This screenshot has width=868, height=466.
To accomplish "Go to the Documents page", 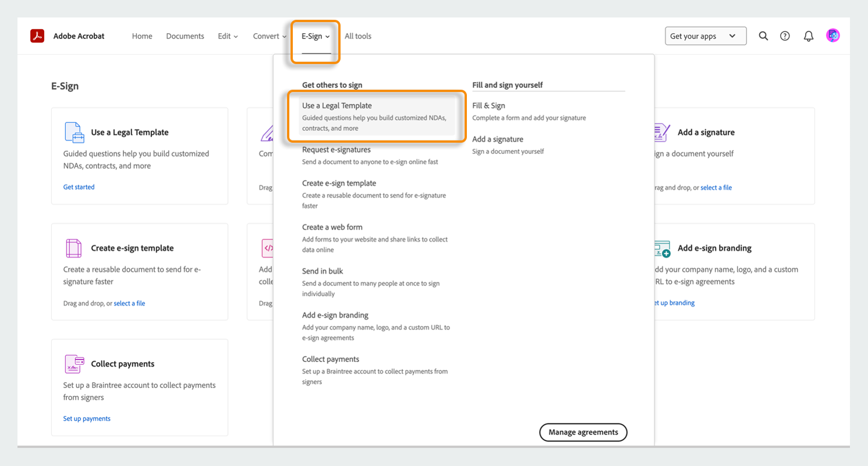I will point(185,36).
